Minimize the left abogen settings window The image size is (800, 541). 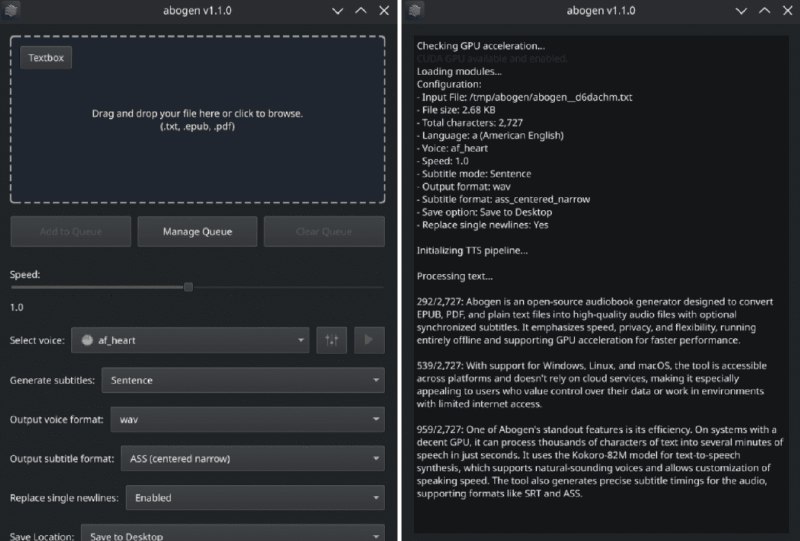[x=337, y=11]
